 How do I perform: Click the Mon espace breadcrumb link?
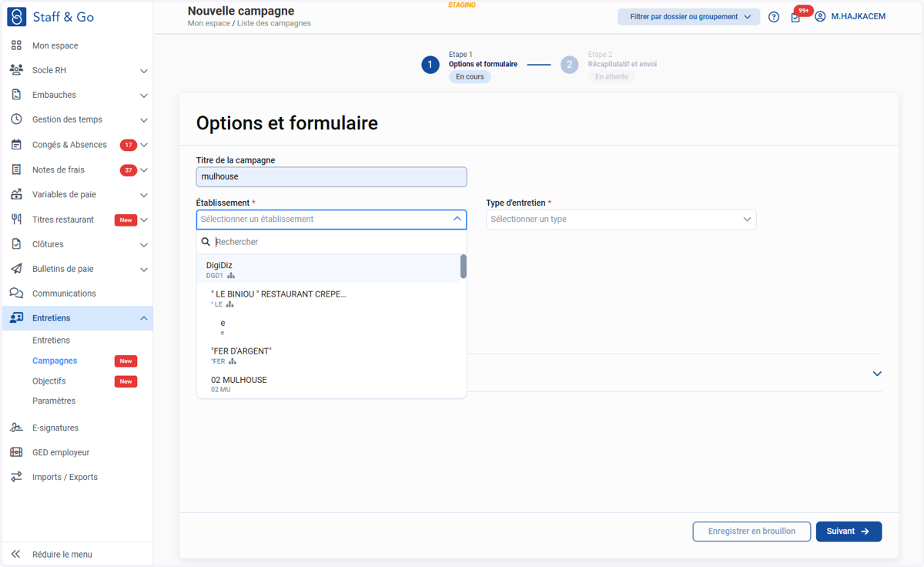[209, 24]
